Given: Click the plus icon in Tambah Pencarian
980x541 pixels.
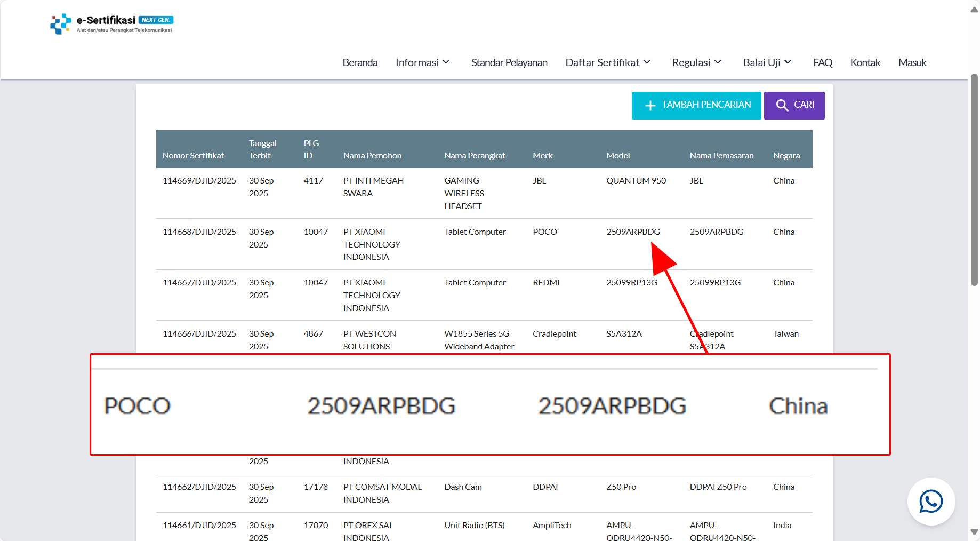Looking at the screenshot, I should 650,106.
